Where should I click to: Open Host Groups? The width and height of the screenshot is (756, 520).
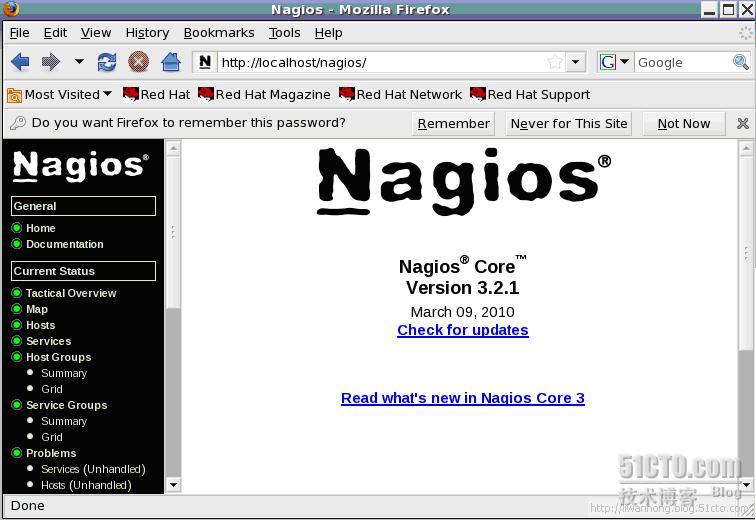pyautogui.click(x=58, y=357)
